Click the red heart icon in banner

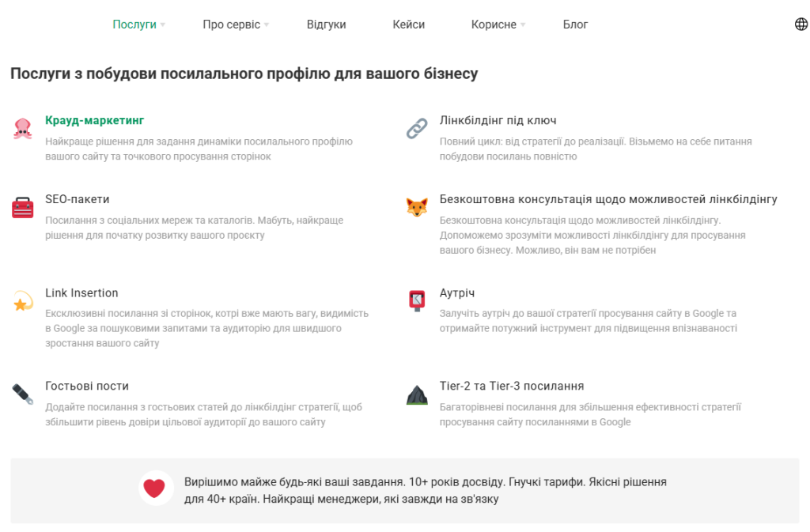click(x=154, y=489)
